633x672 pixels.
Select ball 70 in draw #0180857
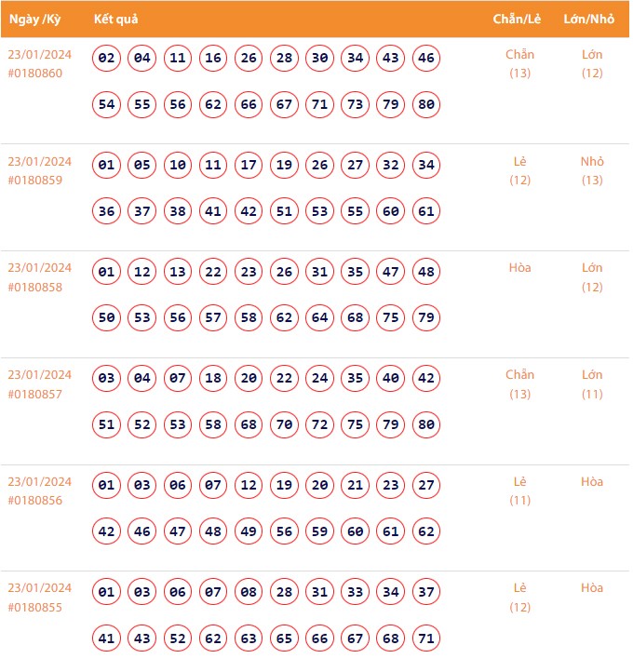tap(285, 424)
